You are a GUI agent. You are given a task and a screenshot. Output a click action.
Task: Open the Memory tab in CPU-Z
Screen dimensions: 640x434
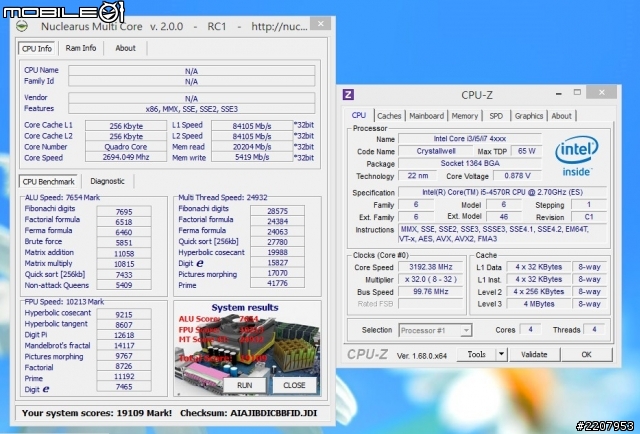click(464, 116)
